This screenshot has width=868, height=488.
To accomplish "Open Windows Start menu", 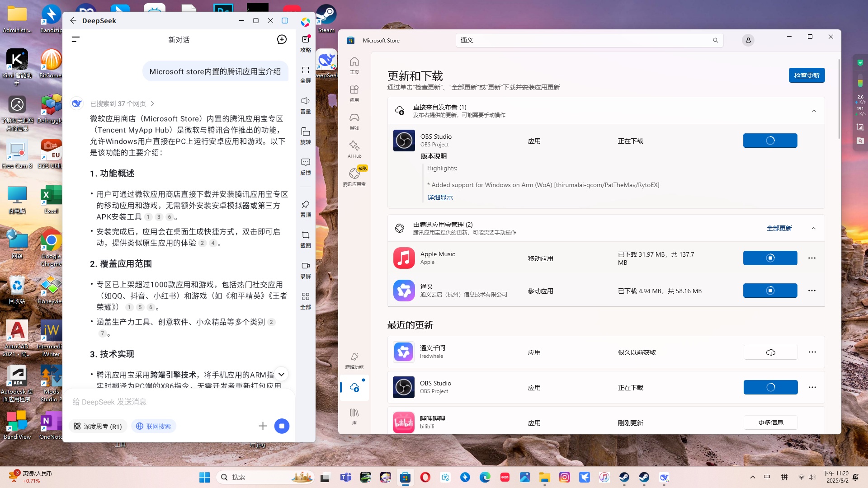I will pos(204,477).
